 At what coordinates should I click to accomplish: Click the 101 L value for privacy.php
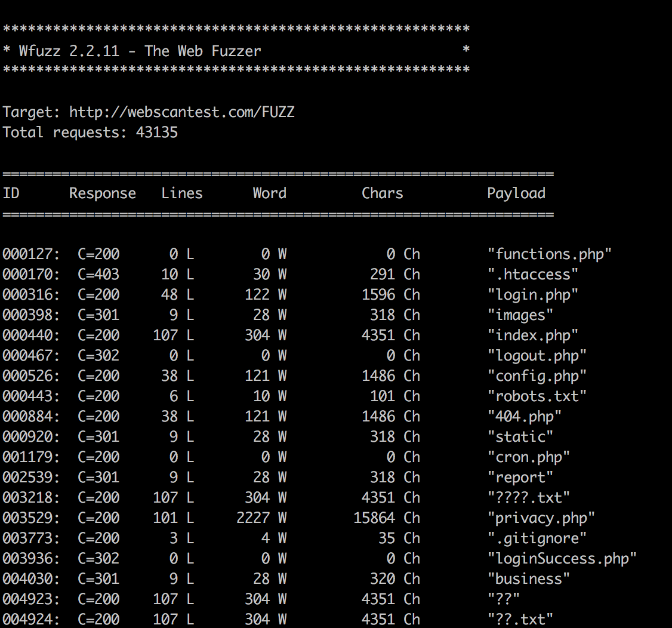click(x=174, y=518)
